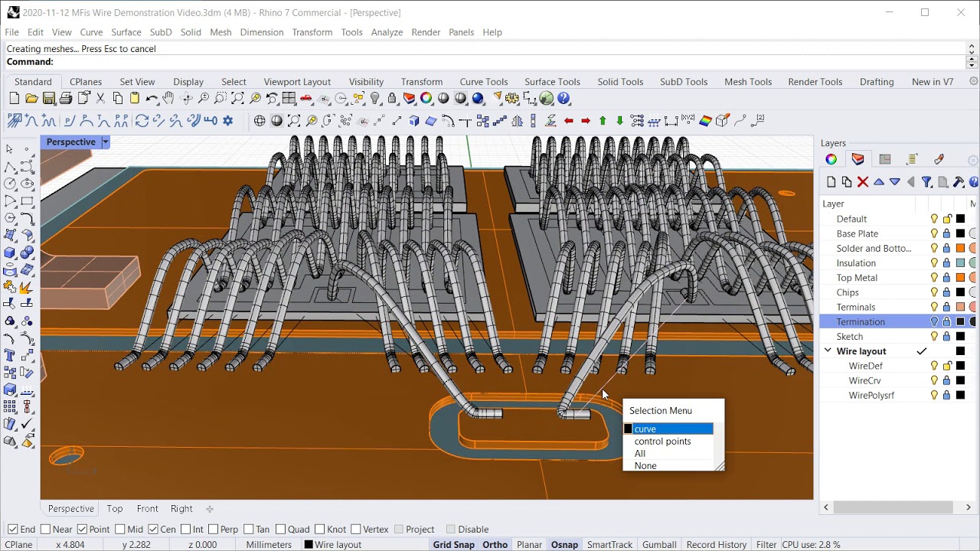Click the Zoom Extents magnifier icon
The width and height of the screenshot is (980, 551).
[x=238, y=99]
